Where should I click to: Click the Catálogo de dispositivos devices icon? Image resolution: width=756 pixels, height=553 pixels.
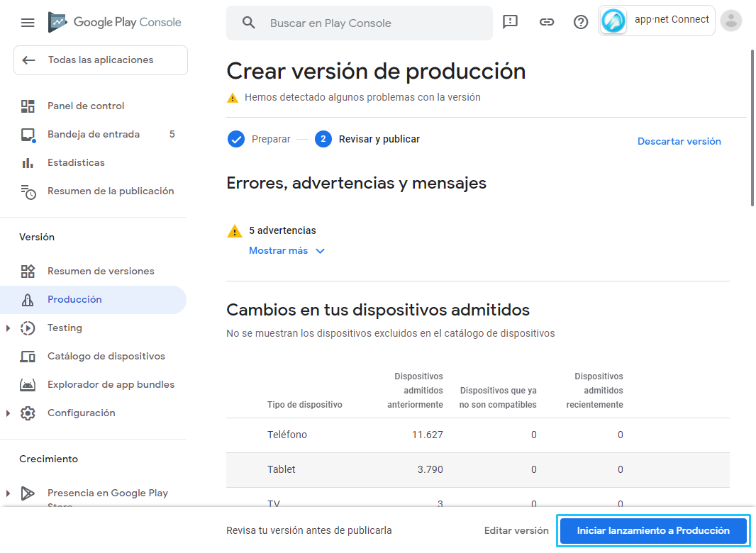(28, 357)
